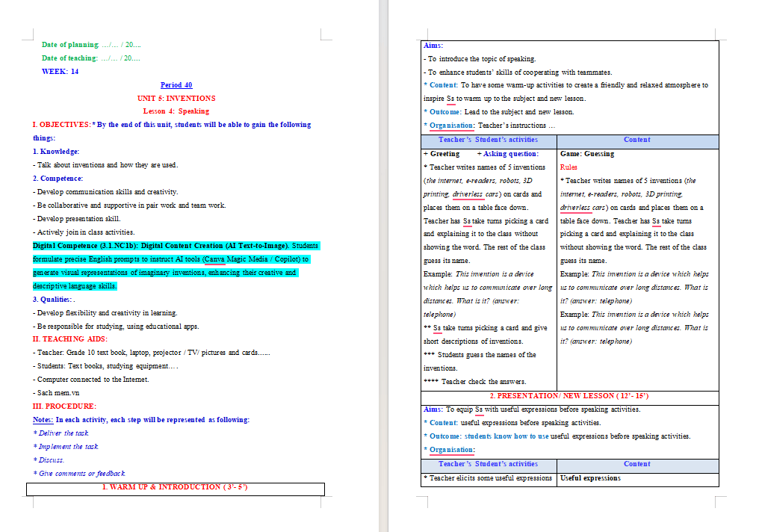This screenshot has height=532, width=759.
Task: Click the "Game: Guessing" cell text
Action: coord(587,154)
